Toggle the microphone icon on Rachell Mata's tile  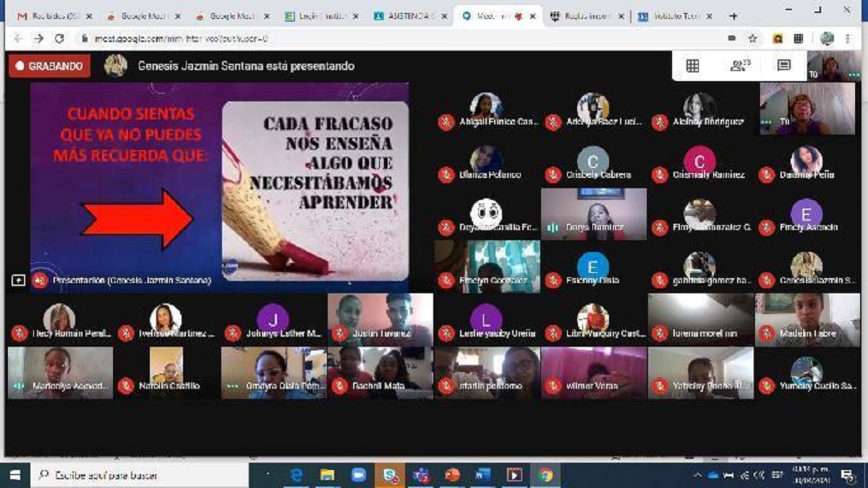[x=340, y=386]
